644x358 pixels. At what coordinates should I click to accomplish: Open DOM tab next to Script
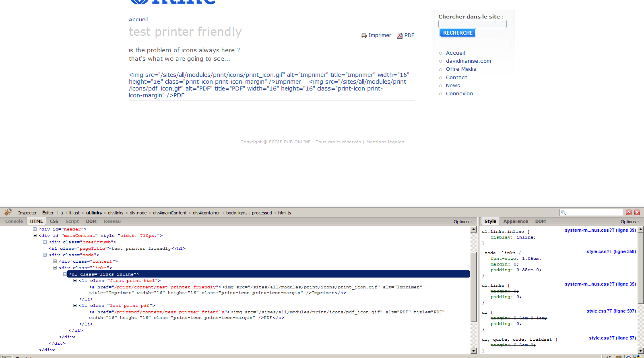(x=91, y=221)
